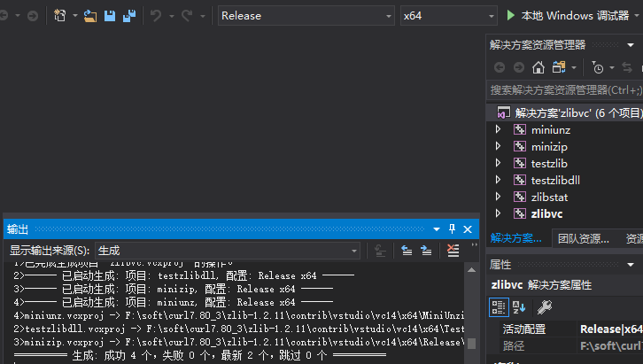Select the testzlib project

click(x=549, y=164)
